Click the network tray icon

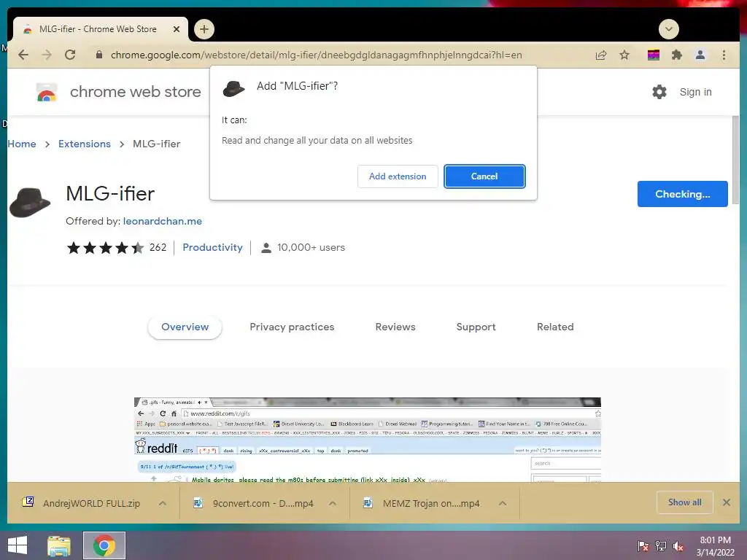click(661, 546)
